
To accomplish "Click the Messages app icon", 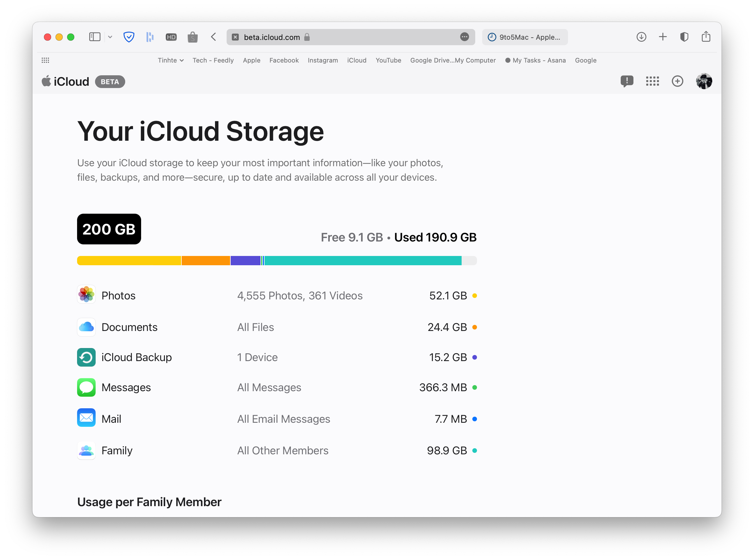I will tap(87, 388).
